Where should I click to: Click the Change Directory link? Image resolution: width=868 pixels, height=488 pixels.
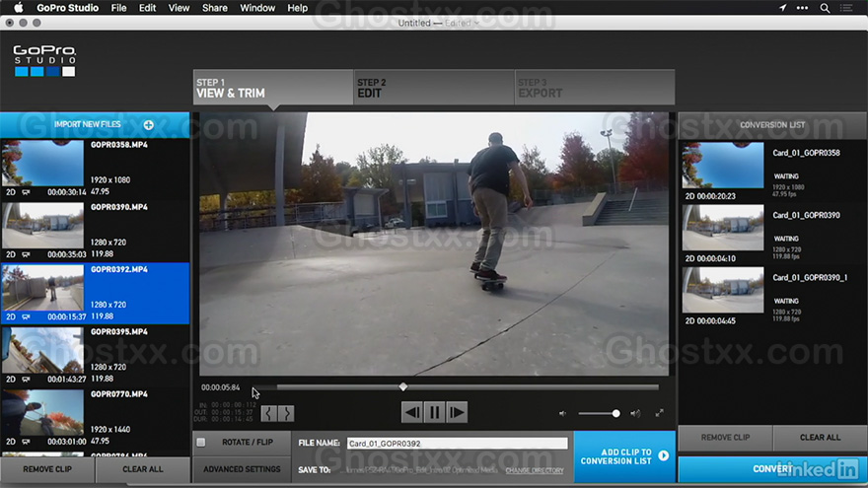[x=535, y=470]
